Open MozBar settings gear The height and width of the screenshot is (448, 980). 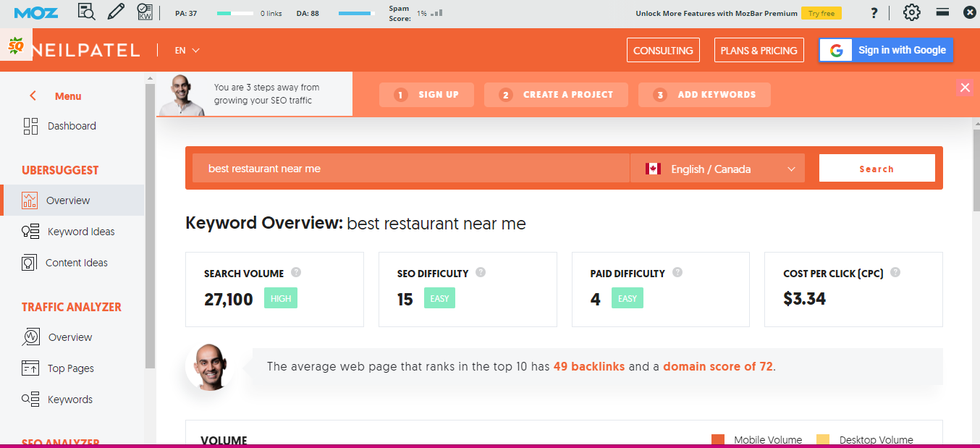click(x=911, y=12)
